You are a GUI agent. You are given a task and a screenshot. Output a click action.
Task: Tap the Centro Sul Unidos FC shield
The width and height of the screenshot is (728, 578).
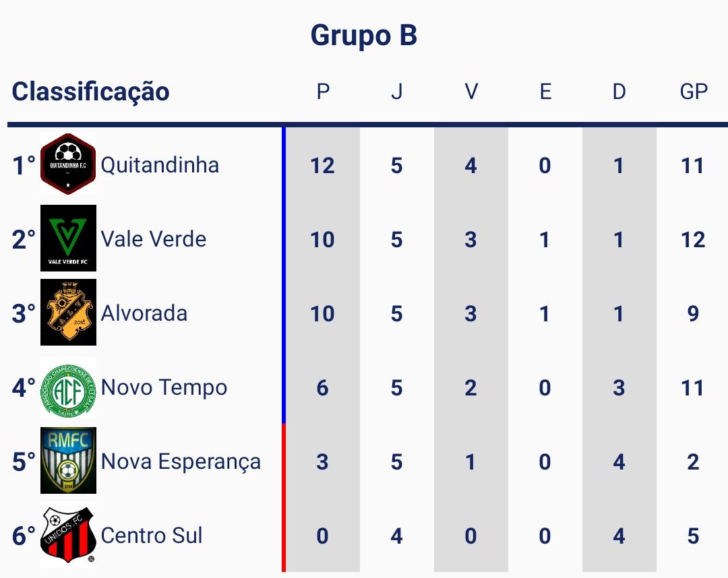tap(68, 536)
